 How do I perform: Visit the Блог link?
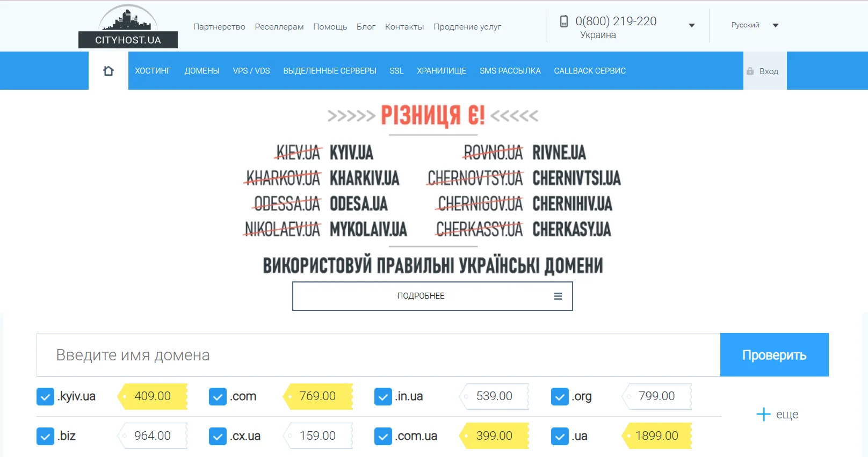[x=366, y=27]
